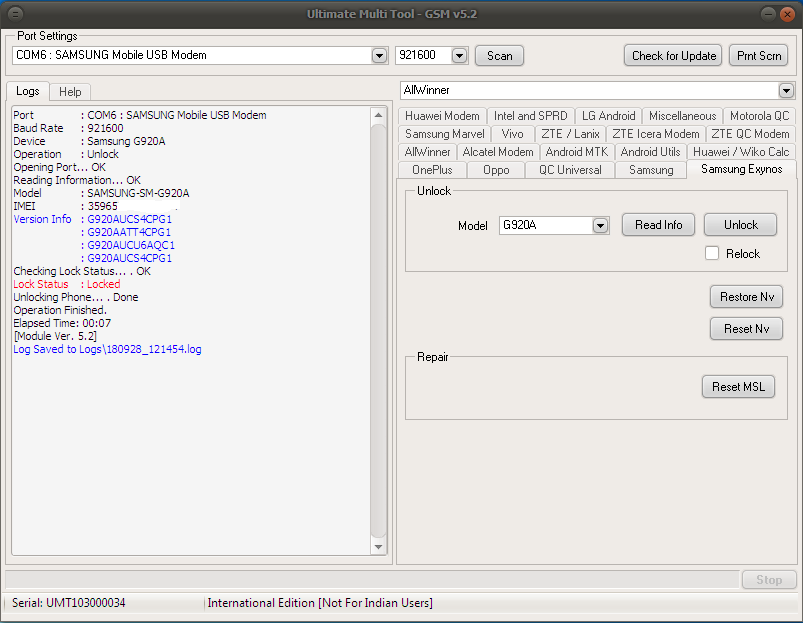Open the ZTE Icera Modem tab

tap(656, 134)
